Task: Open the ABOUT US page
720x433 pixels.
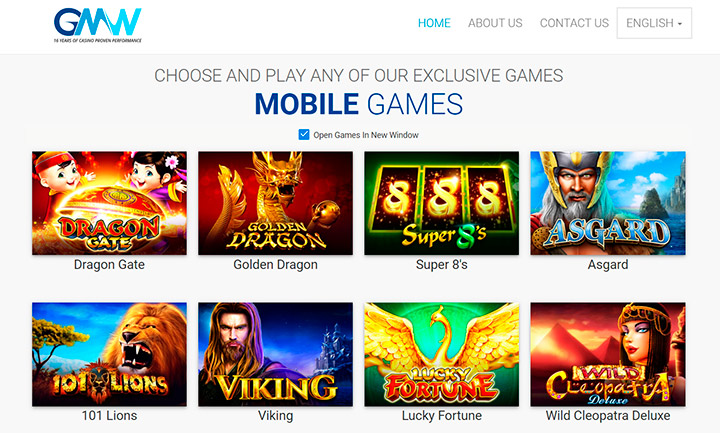Action: pyautogui.click(x=495, y=23)
